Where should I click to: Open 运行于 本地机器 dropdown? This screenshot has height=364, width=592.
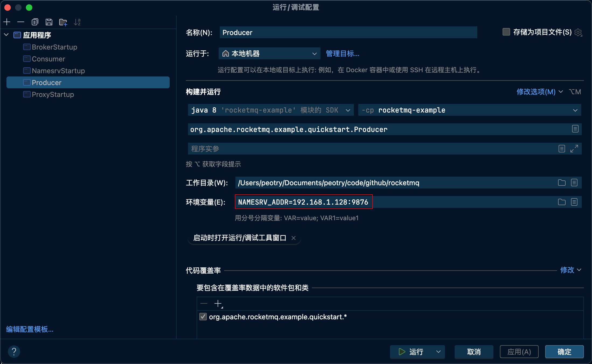point(269,54)
